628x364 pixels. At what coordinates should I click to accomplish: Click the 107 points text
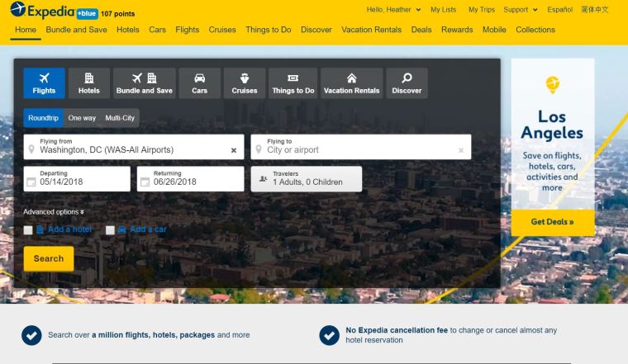(117, 14)
